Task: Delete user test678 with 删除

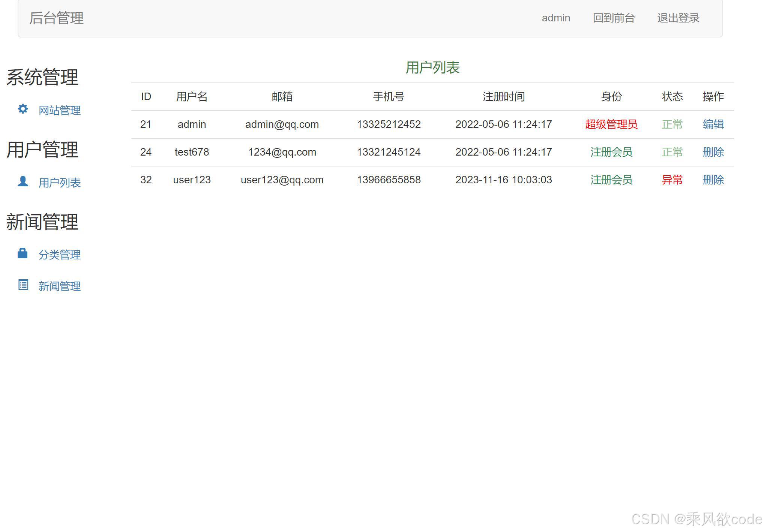Action: pos(713,152)
